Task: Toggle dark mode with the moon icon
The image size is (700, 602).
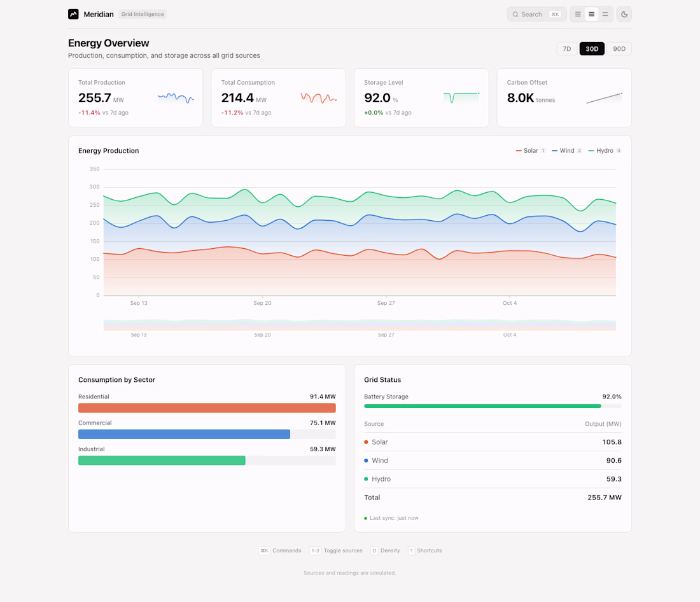Action: (x=624, y=14)
